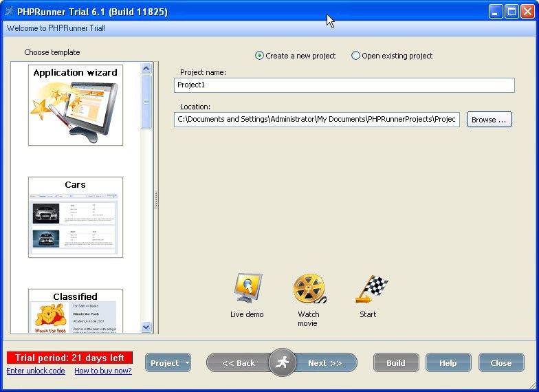The height and width of the screenshot is (392, 539).
Task: Click the Project name input field
Action: click(344, 85)
